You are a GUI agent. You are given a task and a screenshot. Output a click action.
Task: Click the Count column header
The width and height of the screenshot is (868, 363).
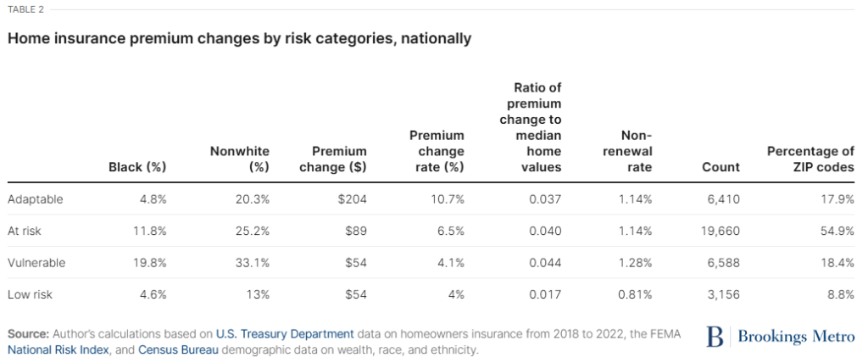[x=721, y=167]
